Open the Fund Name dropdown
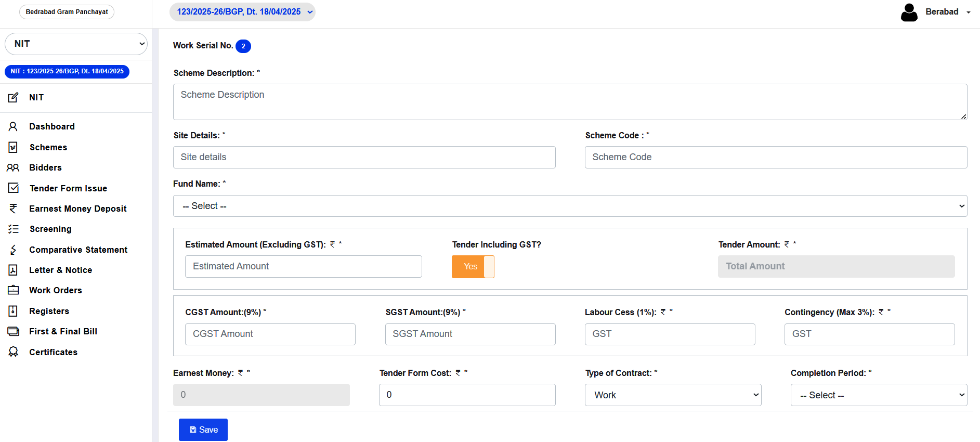The height and width of the screenshot is (442, 980). tap(570, 206)
